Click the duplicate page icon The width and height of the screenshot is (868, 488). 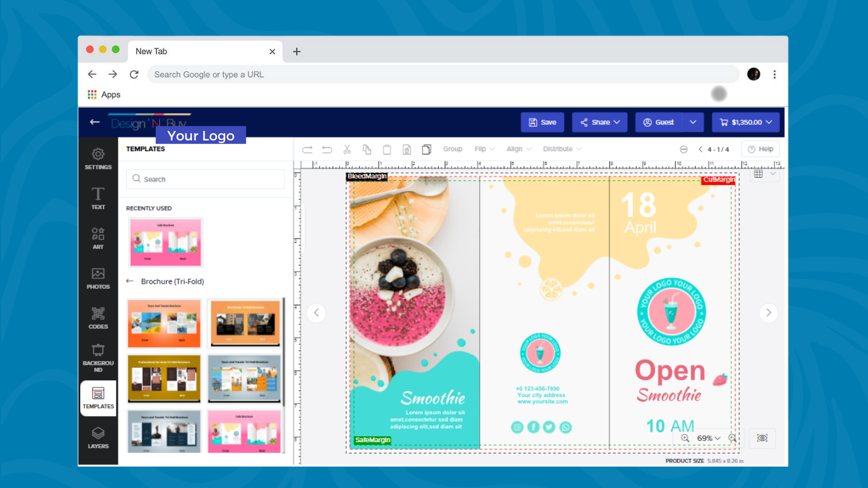pos(426,149)
